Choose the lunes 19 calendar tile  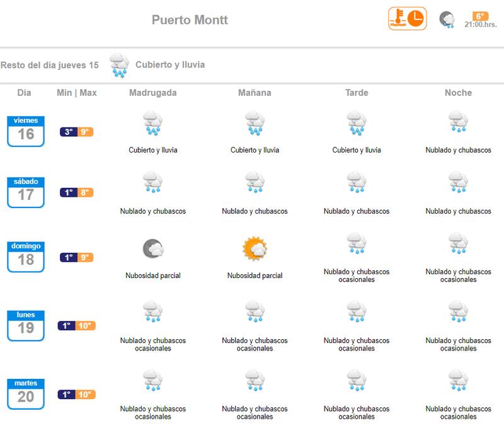pos(26,325)
